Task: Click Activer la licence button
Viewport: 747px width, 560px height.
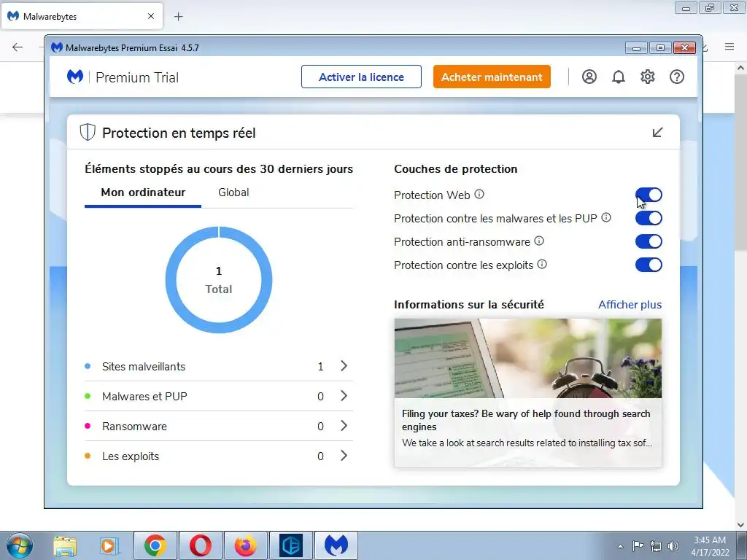Action: pos(361,77)
